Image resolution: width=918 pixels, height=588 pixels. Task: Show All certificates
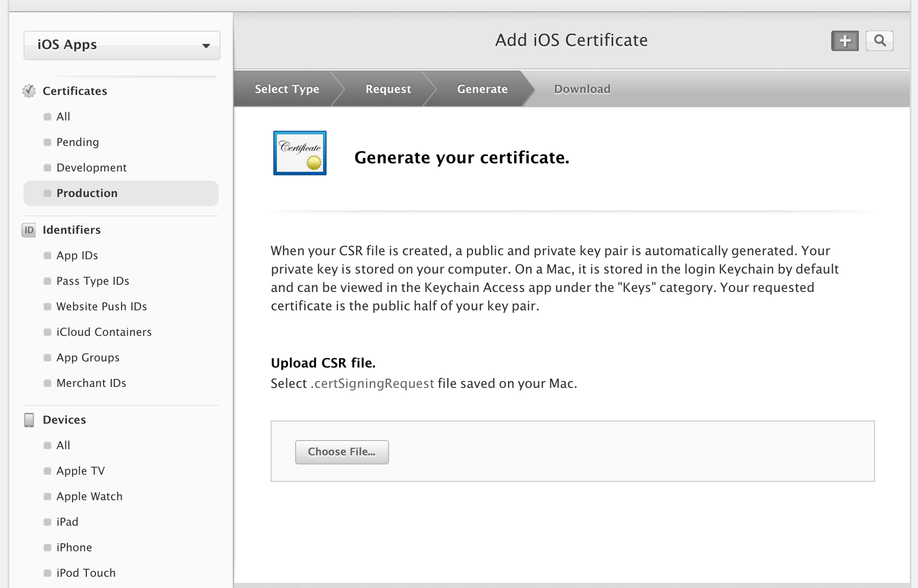63,116
